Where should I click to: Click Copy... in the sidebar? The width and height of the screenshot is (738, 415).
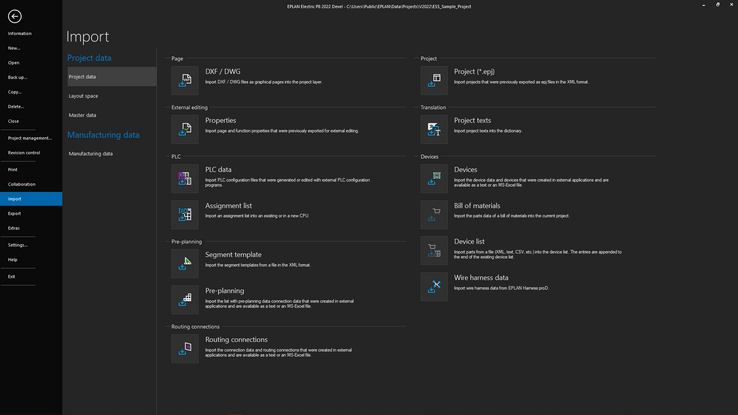click(31, 92)
